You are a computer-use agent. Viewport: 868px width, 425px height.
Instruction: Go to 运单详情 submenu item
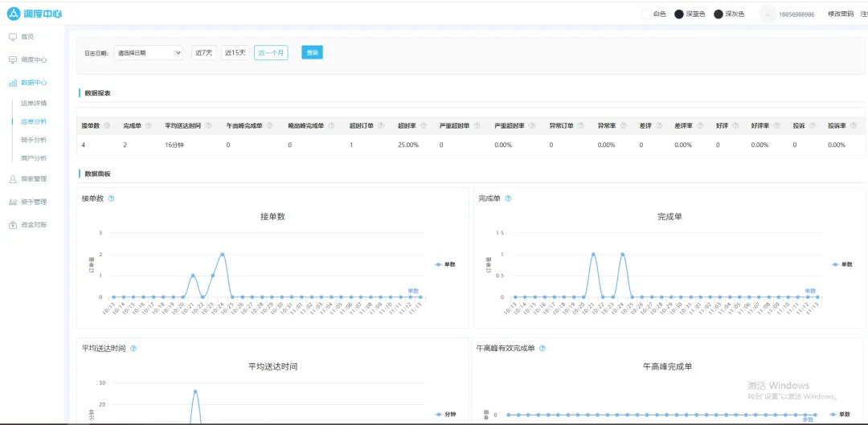34,104
